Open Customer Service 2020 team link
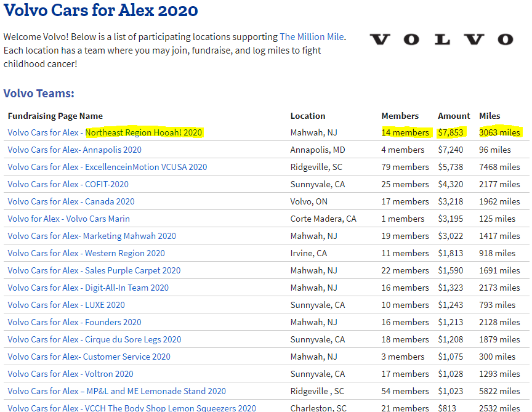532x412 pixels. point(89,357)
